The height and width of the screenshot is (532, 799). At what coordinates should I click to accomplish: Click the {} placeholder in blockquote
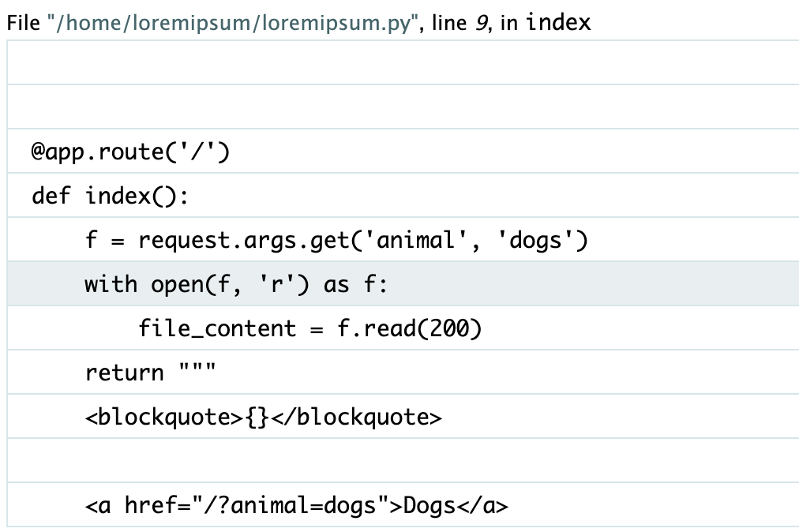257,418
